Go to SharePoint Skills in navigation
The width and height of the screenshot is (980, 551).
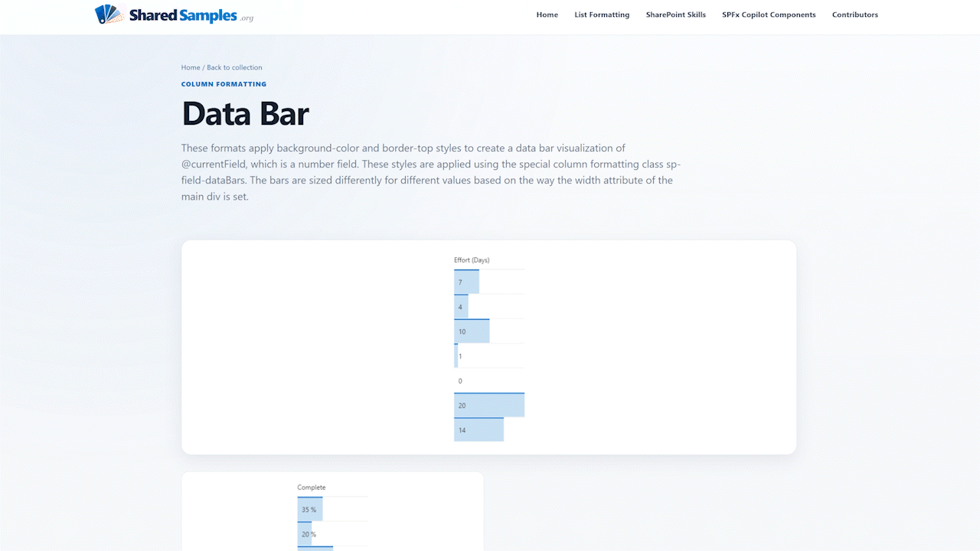[x=676, y=15]
